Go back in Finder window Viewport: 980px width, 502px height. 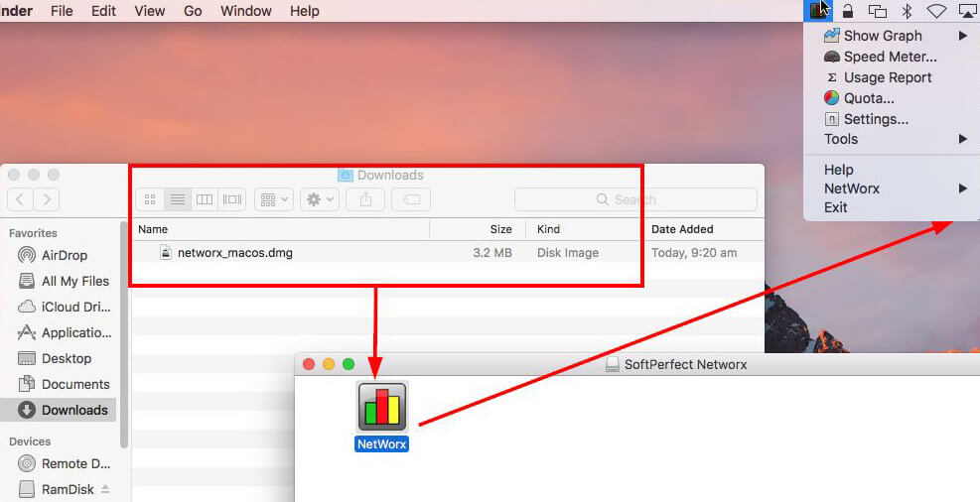pos(20,199)
